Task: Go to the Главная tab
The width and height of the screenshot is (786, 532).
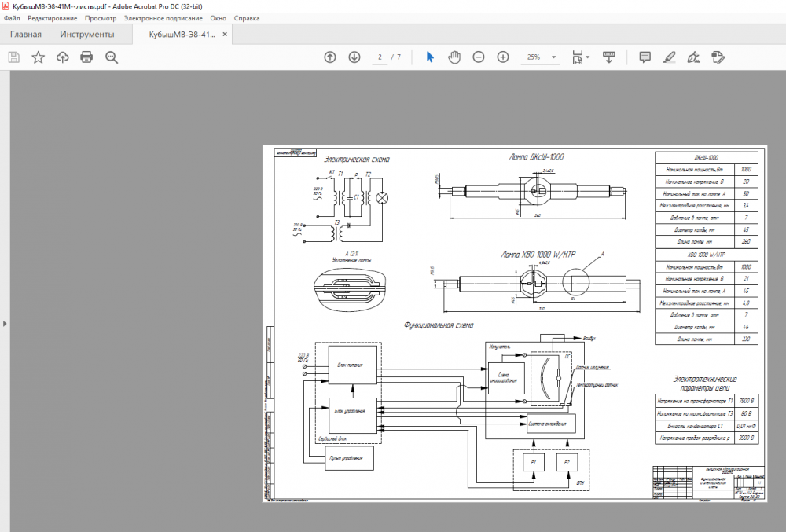Action: 26,35
